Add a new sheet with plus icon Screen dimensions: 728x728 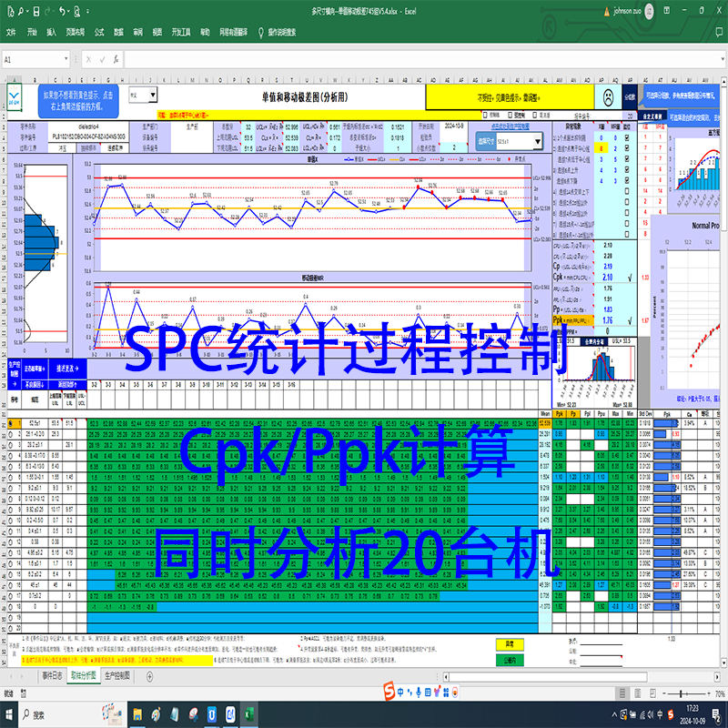click(x=149, y=676)
